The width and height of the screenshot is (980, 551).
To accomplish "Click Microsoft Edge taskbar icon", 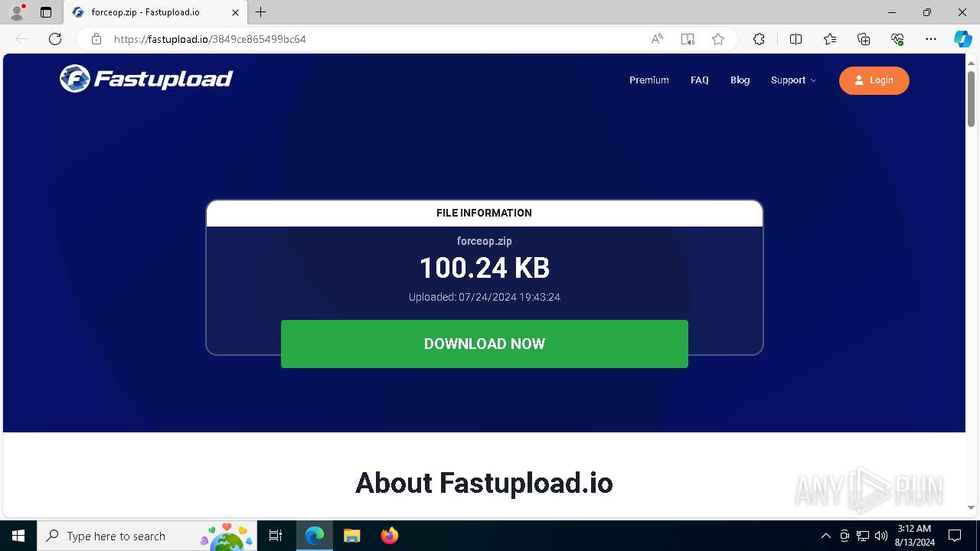I will tap(315, 536).
